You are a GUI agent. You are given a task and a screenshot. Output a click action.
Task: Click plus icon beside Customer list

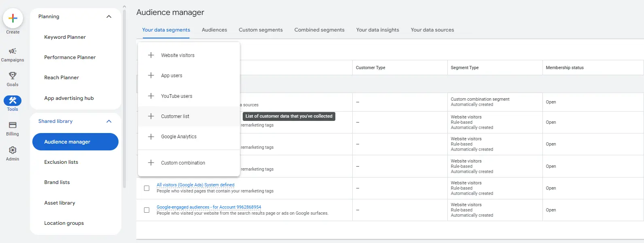(x=151, y=116)
